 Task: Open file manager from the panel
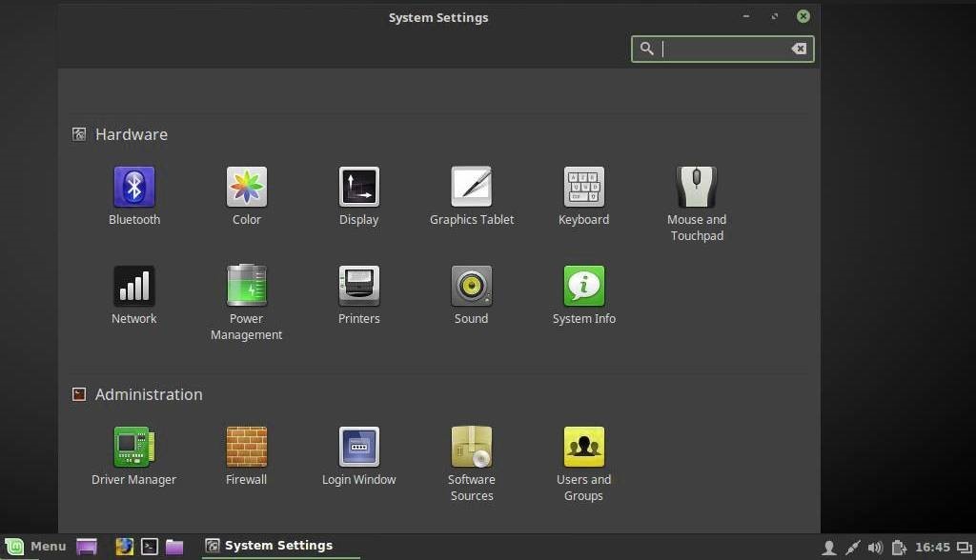tap(174, 547)
